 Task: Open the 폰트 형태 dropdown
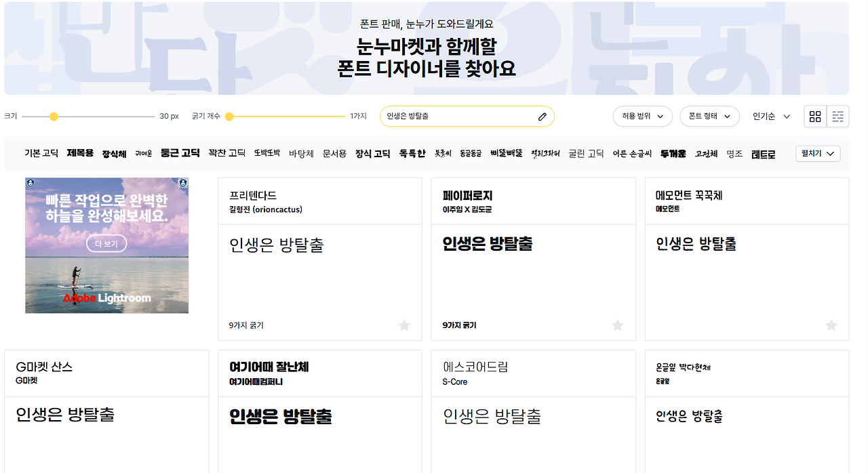[x=709, y=116]
